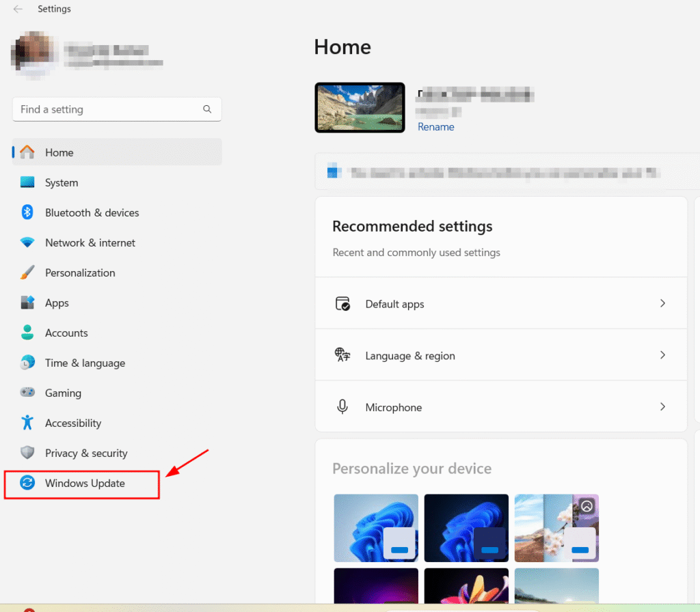Select the spotlight blossom landscape theme
Viewport: 700px width, 612px height.
(x=556, y=528)
